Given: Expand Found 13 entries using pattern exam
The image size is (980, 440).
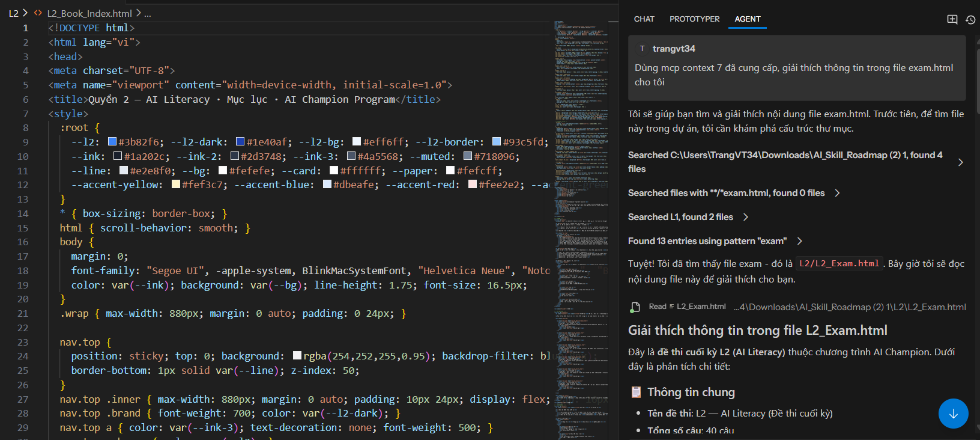Looking at the screenshot, I should click(799, 241).
